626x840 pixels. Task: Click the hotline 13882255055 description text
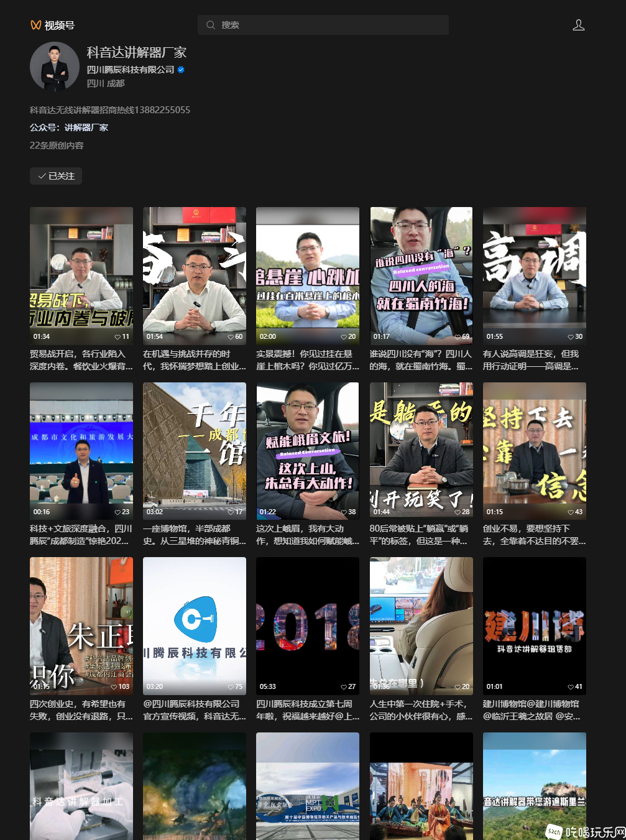point(110,110)
